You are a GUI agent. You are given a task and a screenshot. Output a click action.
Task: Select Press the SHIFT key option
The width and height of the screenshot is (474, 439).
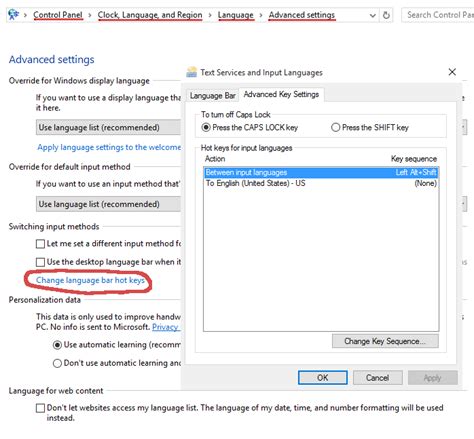(336, 127)
